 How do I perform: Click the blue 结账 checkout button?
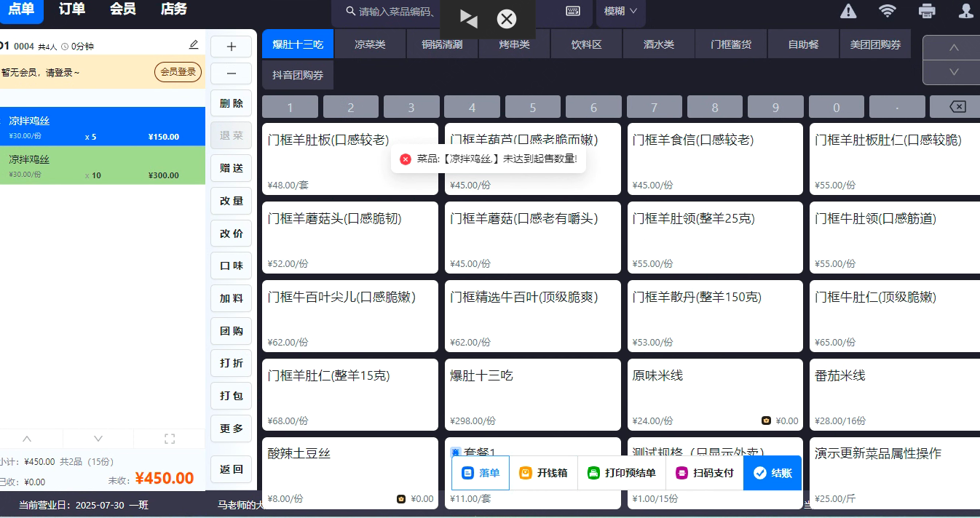(772, 473)
